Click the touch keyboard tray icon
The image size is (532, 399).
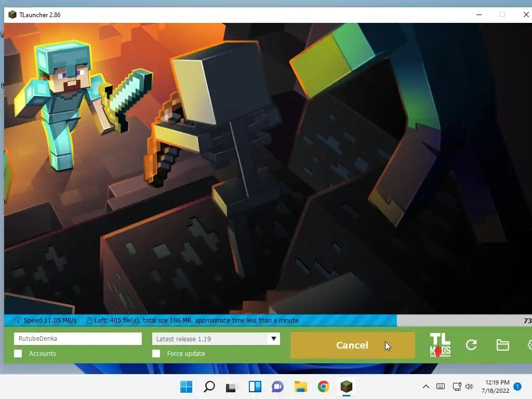coord(441,387)
